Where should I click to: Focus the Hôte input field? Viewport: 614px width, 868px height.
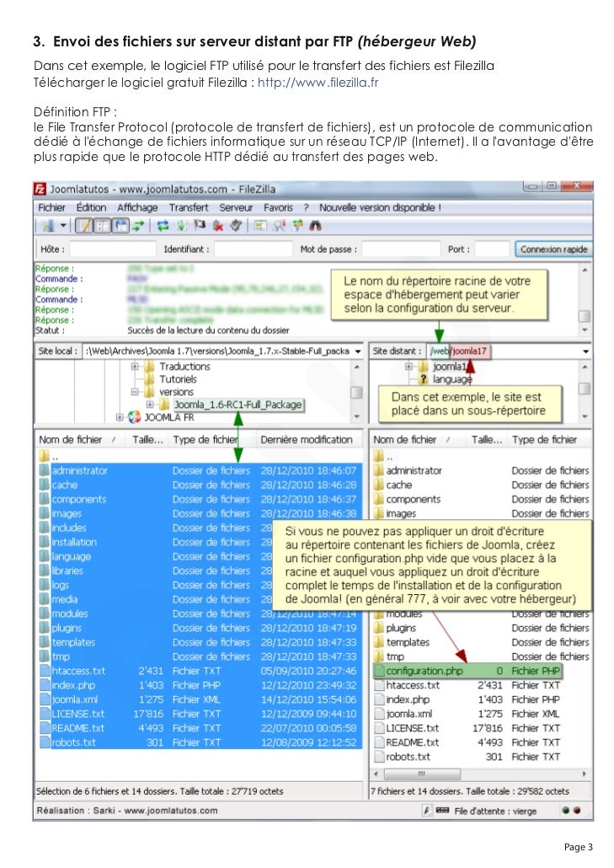pos(112,249)
